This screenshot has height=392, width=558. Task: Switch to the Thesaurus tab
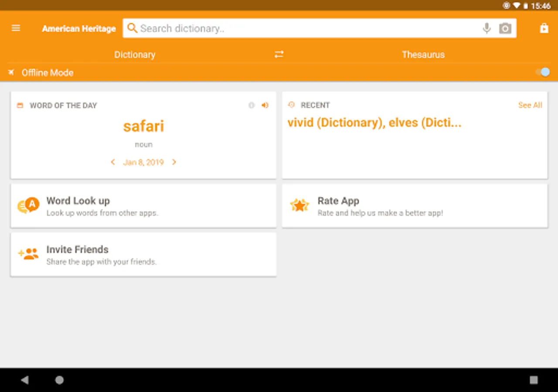click(x=423, y=54)
